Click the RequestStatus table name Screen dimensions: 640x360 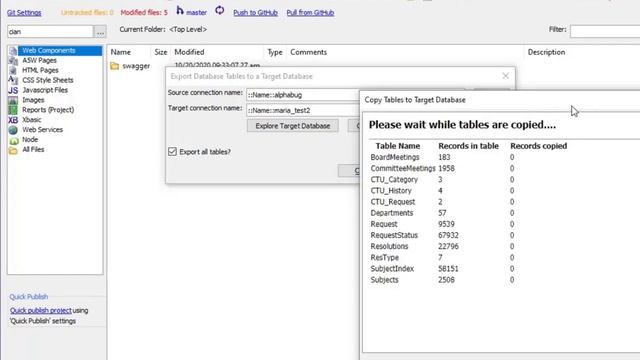pos(394,235)
